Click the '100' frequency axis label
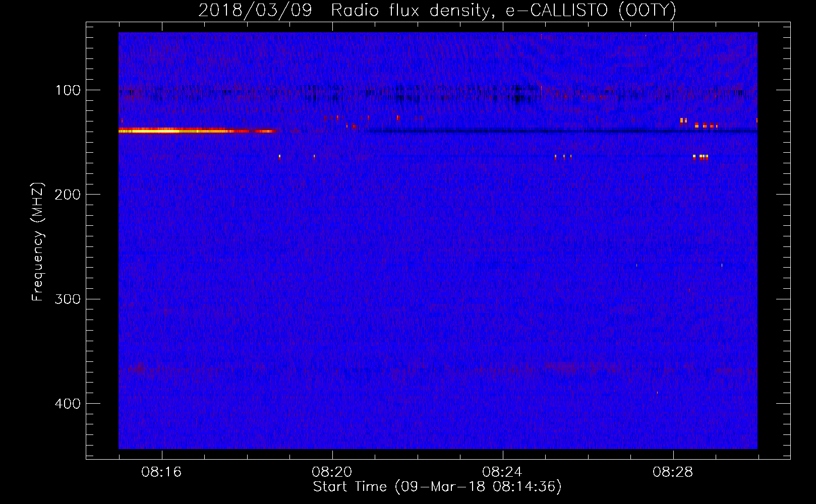816x504 pixels. coord(68,91)
